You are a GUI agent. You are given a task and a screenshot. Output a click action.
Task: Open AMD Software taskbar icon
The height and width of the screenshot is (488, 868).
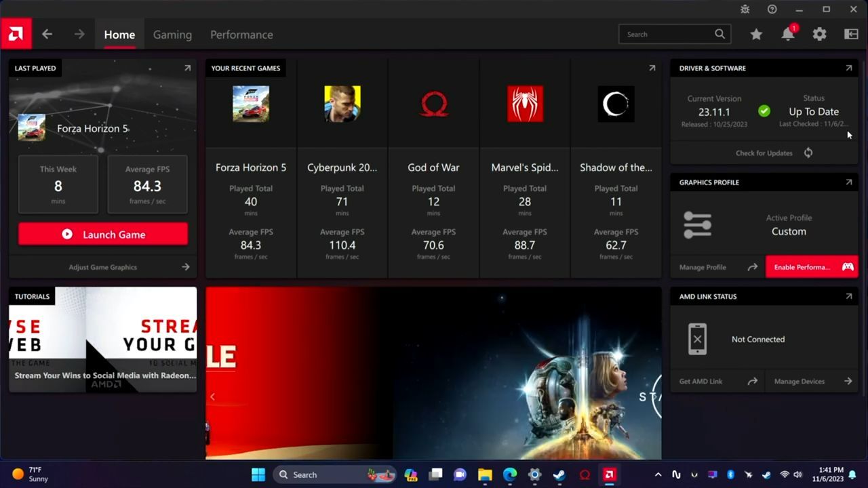click(609, 474)
